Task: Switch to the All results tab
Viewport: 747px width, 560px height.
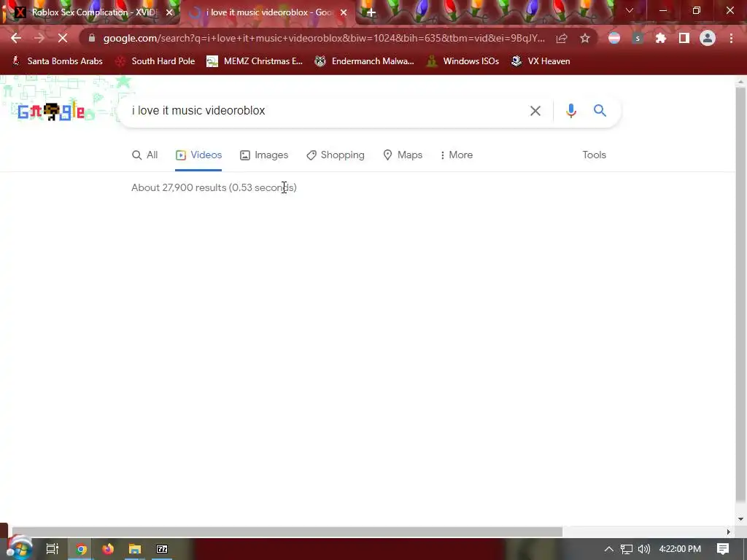Action: [x=145, y=155]
